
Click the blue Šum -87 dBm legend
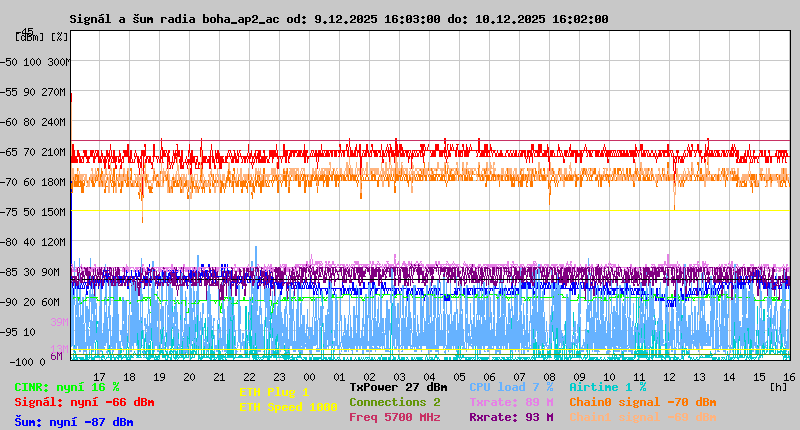73,422
